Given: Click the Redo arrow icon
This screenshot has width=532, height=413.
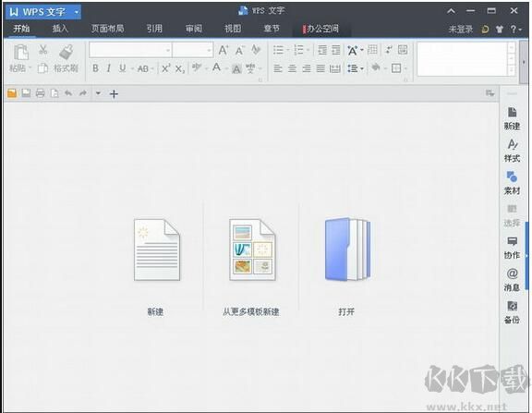Looking at the screenshot, I should point(83,93).
